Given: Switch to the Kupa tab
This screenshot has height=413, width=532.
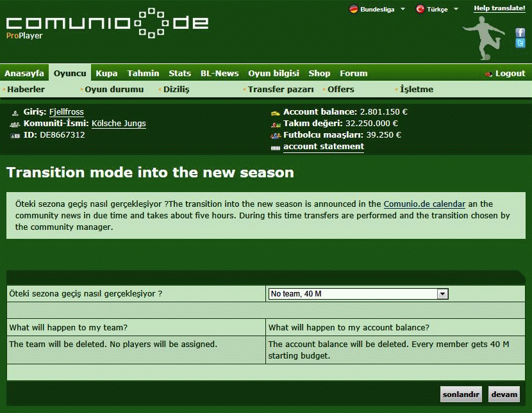Looking at the screenshot, I should (x=106, y=74).
